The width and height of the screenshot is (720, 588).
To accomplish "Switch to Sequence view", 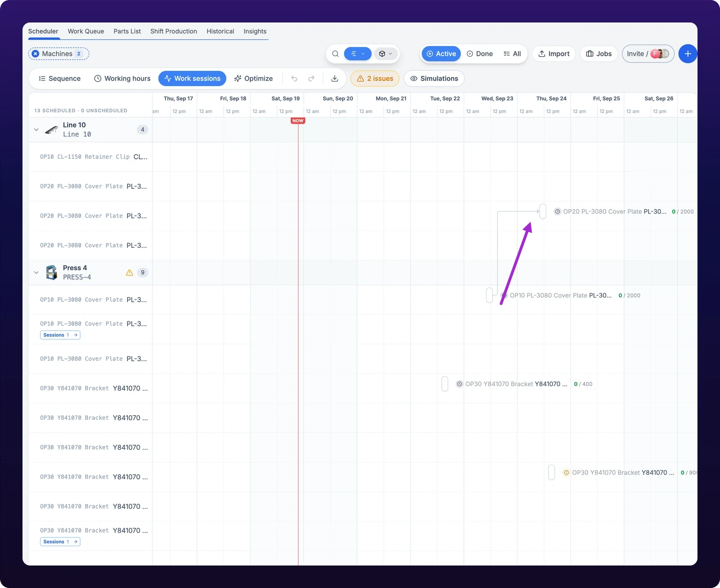I will tap(60, 78).
